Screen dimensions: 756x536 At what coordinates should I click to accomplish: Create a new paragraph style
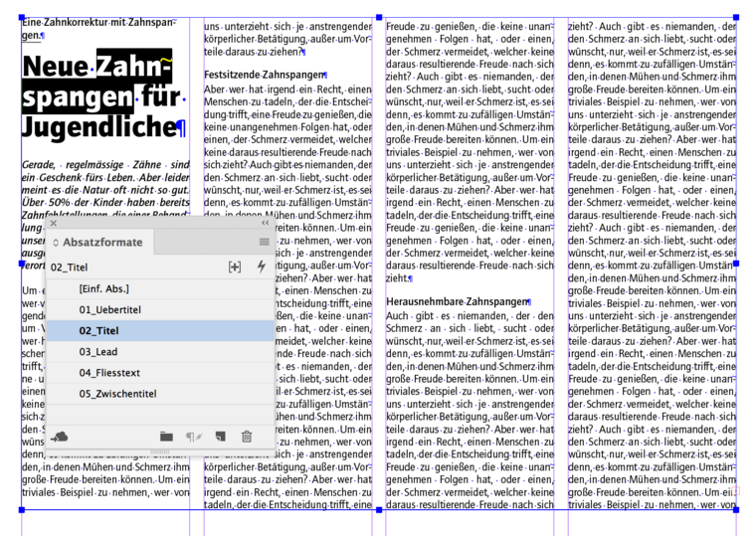[221, 437]
